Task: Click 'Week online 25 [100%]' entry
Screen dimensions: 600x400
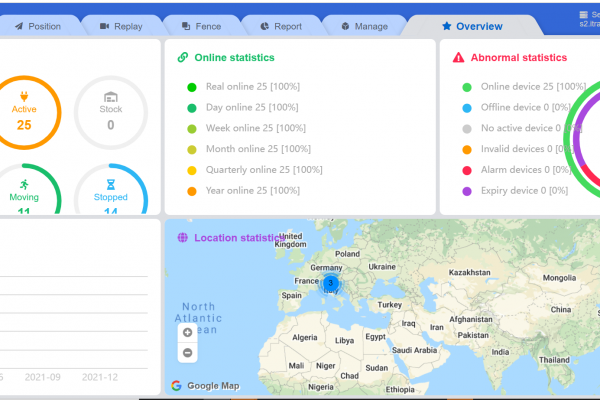Action: [256, 128]
